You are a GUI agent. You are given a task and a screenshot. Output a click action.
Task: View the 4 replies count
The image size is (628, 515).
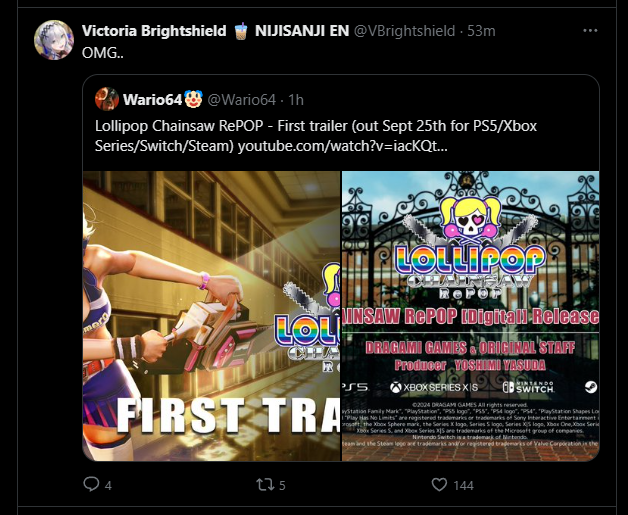click(x=108, y=485)
